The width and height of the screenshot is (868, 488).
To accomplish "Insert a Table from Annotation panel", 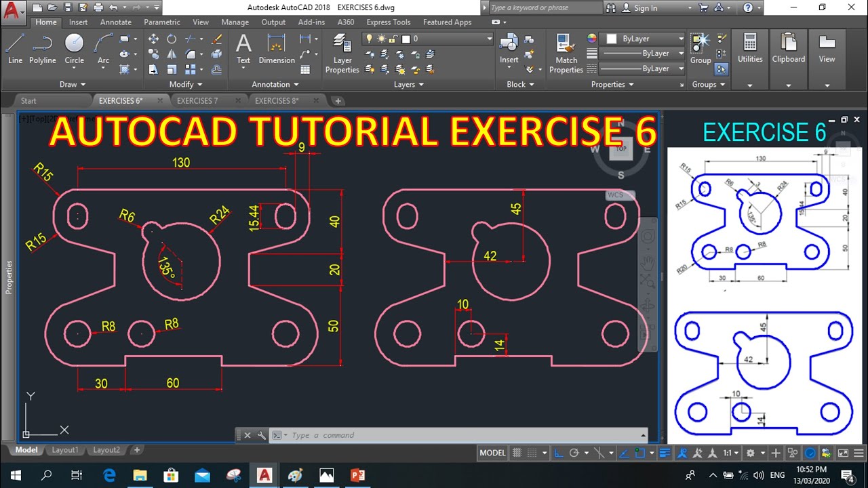I will pyautogui.click(x=305, y=69).
